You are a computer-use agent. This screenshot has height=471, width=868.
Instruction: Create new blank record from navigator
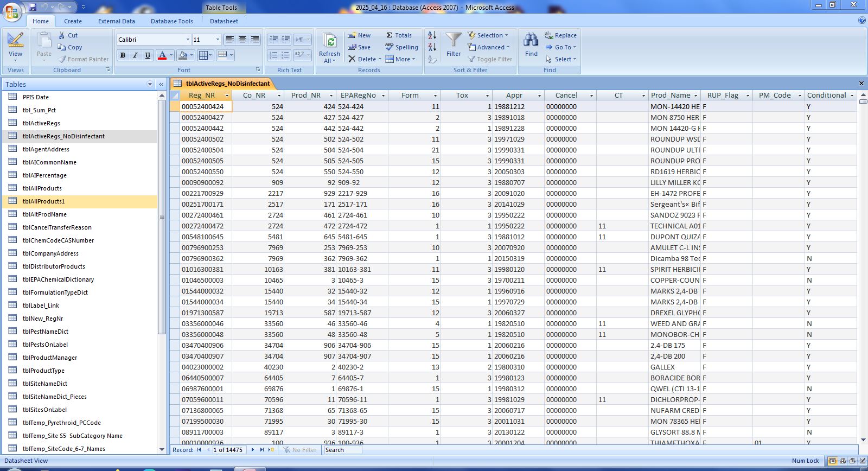(271, 450)
